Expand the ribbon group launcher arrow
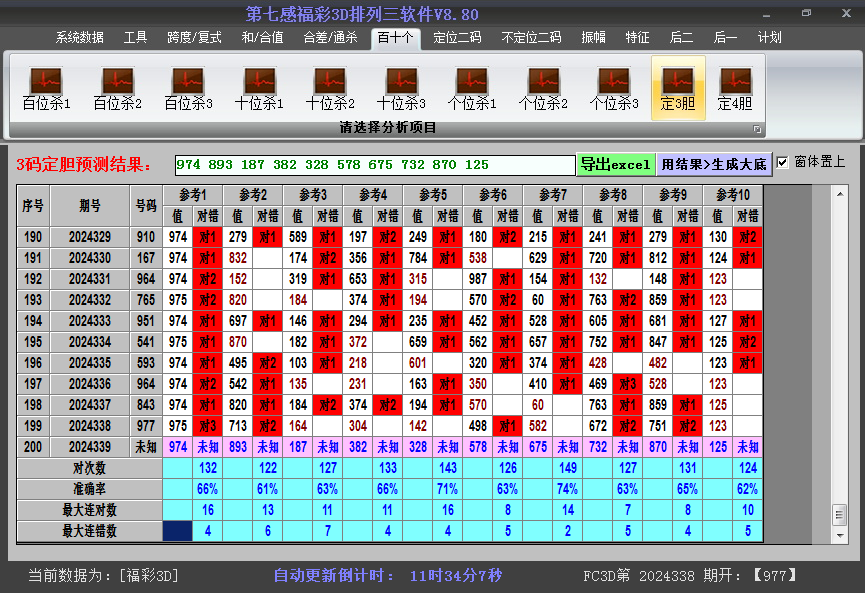Viewport: 865px width, 593px height. [757, 129]
